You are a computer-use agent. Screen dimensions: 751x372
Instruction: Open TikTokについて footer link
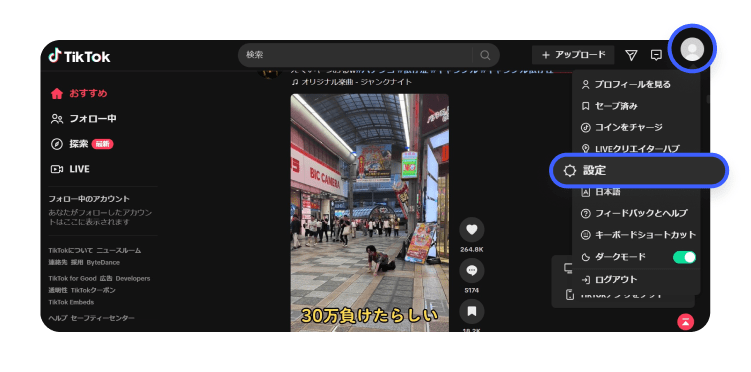coord(70,250)
